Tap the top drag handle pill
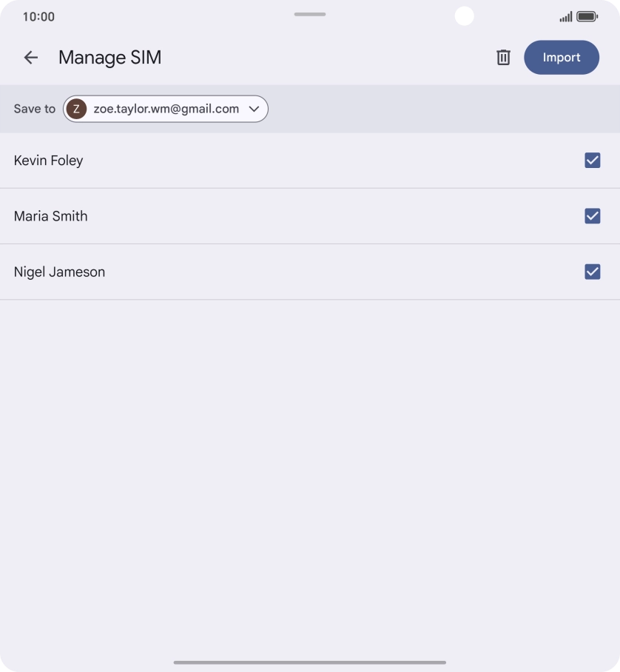 [x=310, y=14]
